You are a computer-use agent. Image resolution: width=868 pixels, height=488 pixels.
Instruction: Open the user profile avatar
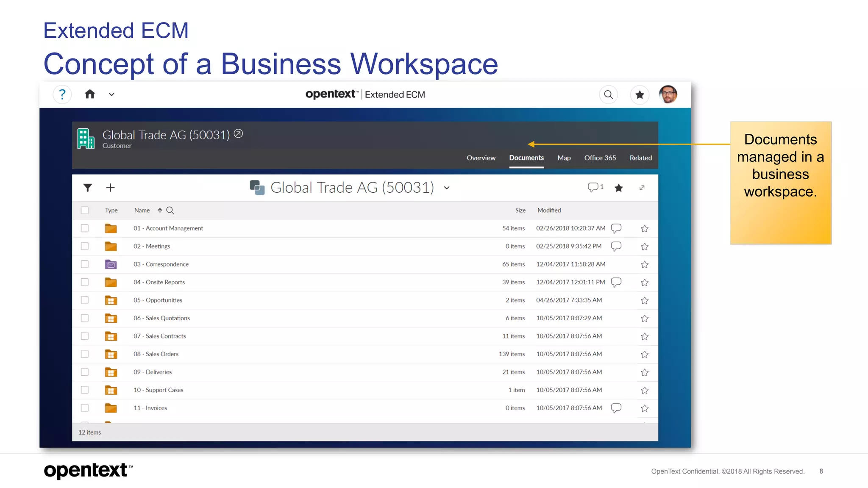coord(668,94)
